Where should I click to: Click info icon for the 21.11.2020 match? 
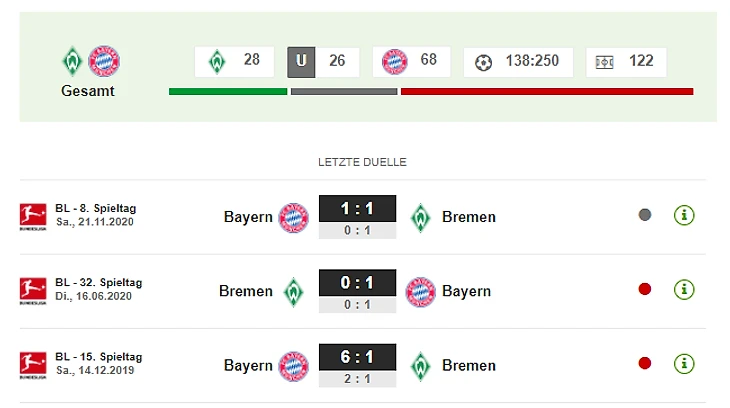tap(684, 215)
